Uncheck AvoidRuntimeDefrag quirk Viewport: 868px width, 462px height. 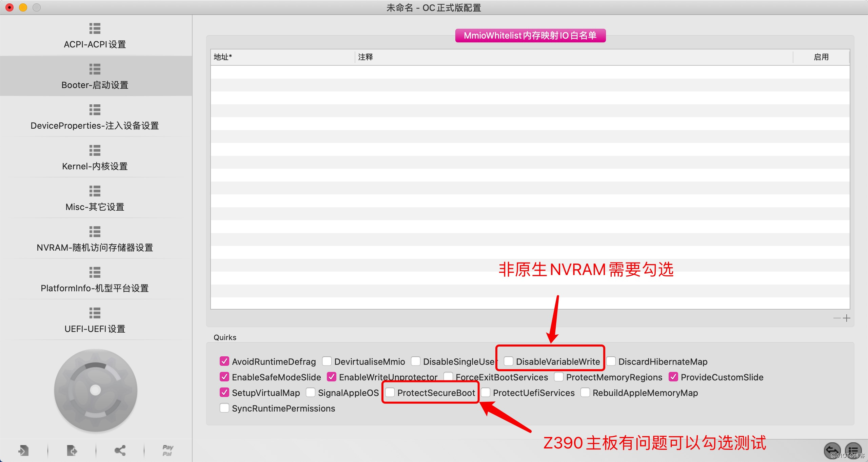(x=224, y=361)
